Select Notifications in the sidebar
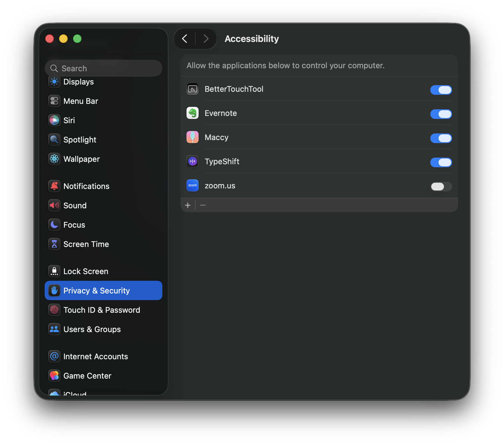The width and height of the screenshot is (504, 445). point(104,186)
